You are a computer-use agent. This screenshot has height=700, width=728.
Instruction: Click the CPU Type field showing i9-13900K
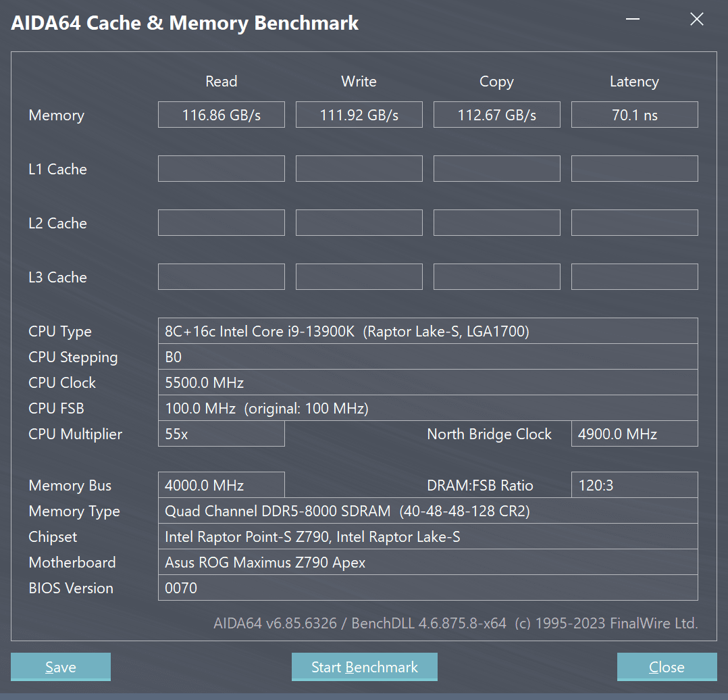(x=428, y=331)
